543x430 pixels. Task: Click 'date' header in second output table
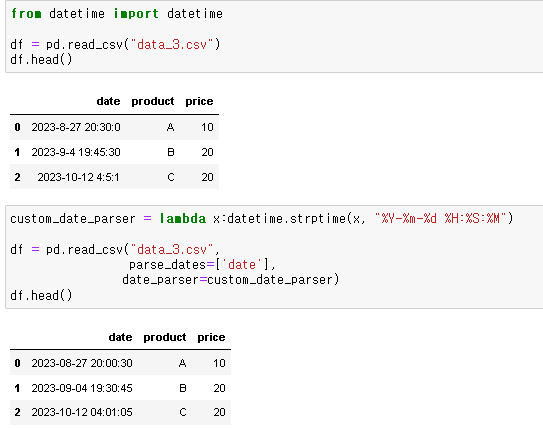pyautogui.click(x=120, y=337)
